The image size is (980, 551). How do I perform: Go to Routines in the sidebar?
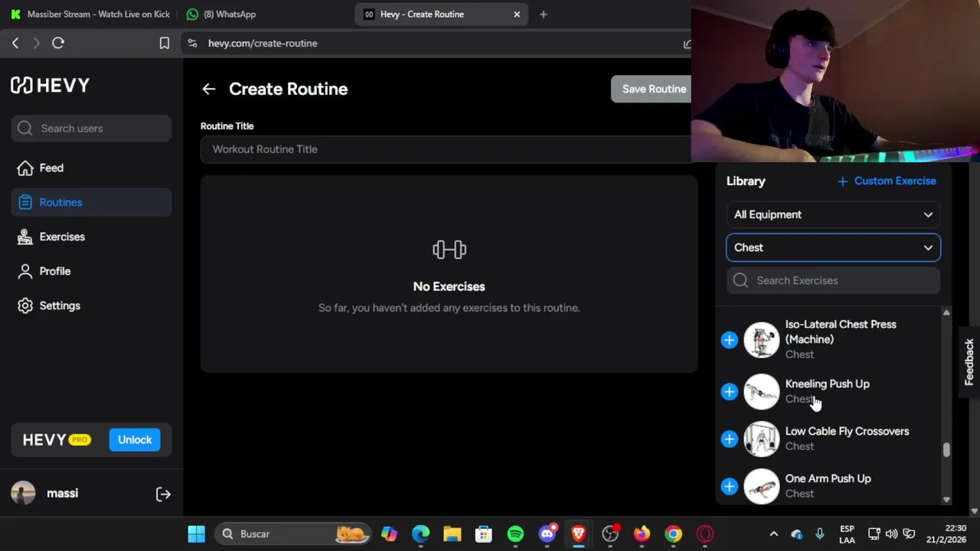click(x=91, y=202)
